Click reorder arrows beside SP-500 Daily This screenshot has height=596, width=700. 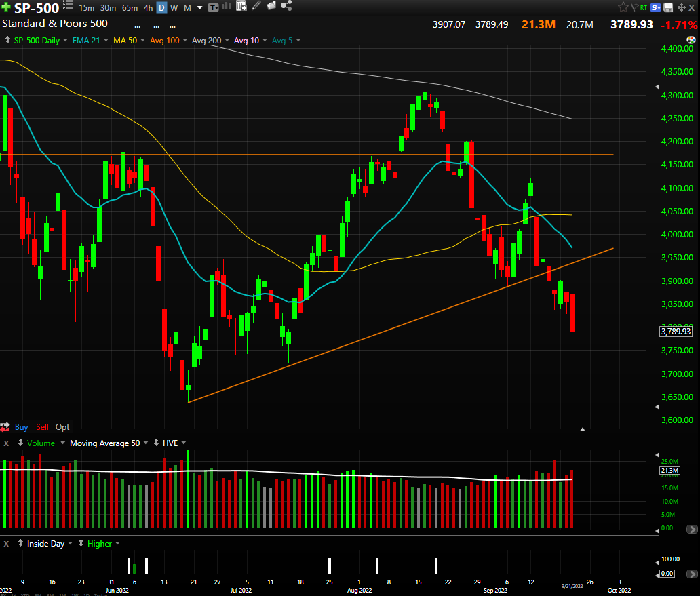coord(7,40)
